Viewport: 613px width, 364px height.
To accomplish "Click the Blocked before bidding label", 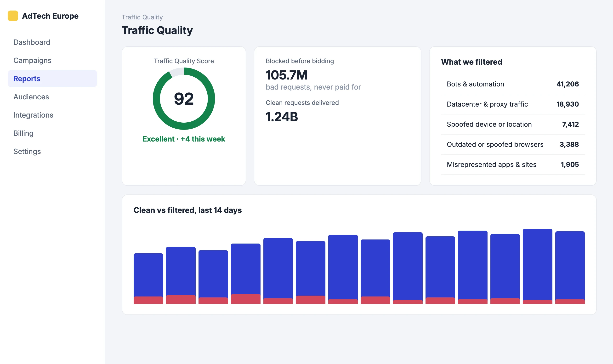I will tap(300, 61).
